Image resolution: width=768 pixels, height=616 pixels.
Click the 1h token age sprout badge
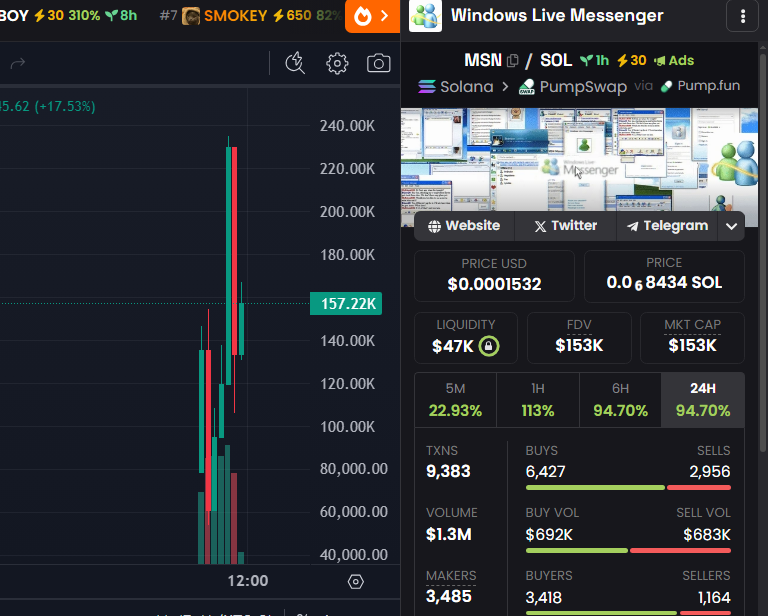pyautogui.click(x=594, y=61)
